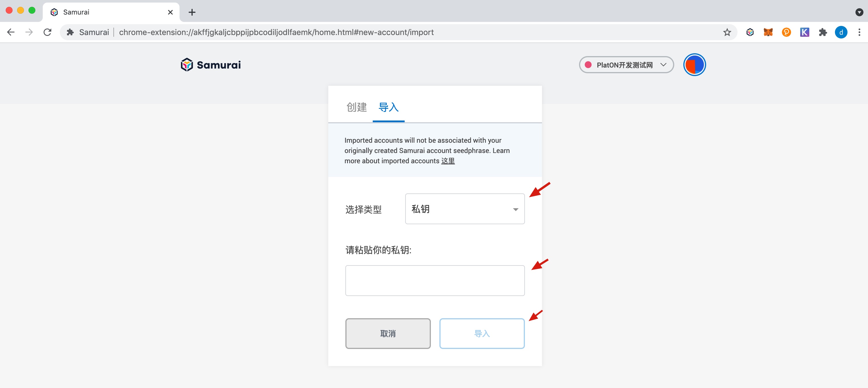Select the 导入 tab

pos(388,107)
